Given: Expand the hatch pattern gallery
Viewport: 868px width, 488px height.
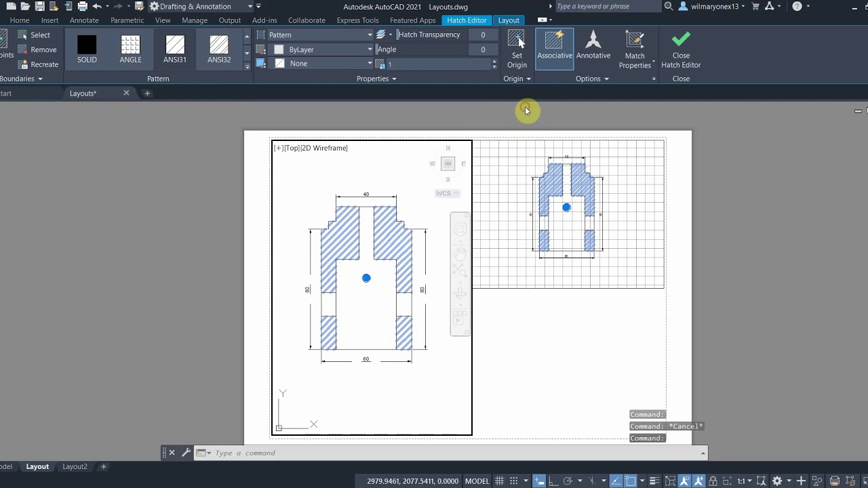Looking at the screenshot, I should 247,66.
